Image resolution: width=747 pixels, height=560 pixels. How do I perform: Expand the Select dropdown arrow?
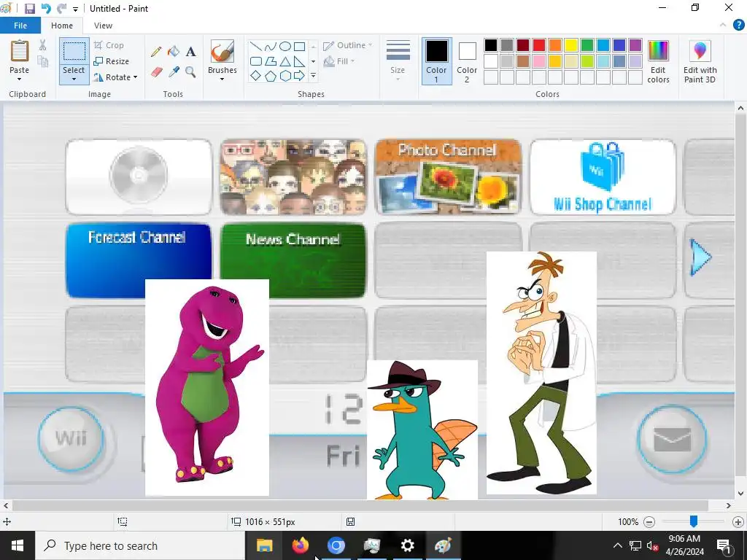coord(74,79)
